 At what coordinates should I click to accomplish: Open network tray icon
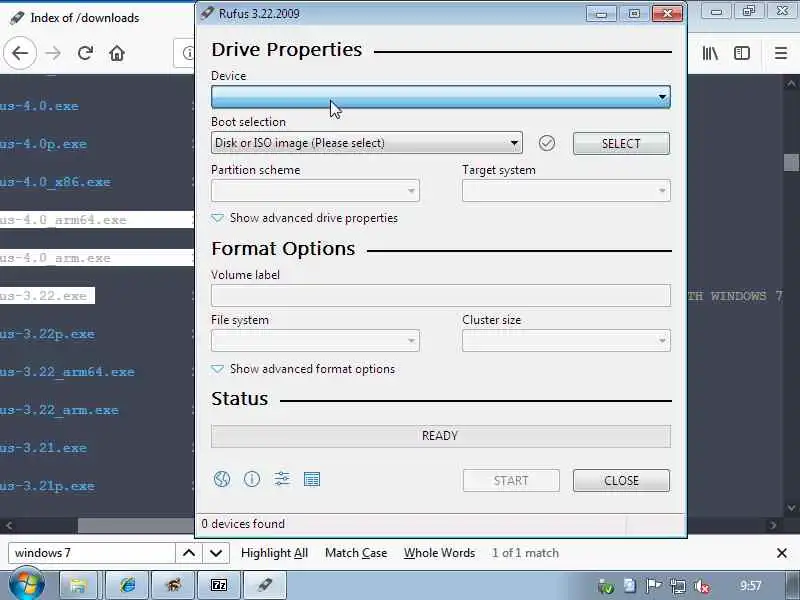[678, 587]
